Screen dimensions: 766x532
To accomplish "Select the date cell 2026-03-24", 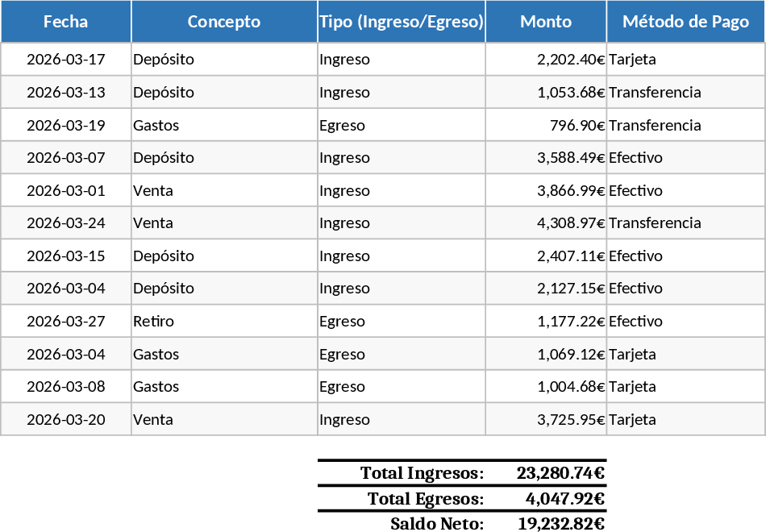I will click(66, 223).
